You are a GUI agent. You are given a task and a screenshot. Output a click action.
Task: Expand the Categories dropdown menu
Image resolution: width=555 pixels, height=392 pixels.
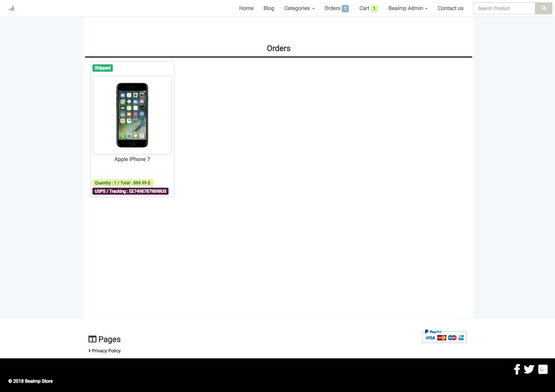pyautogui.click(x=299, y=8)
